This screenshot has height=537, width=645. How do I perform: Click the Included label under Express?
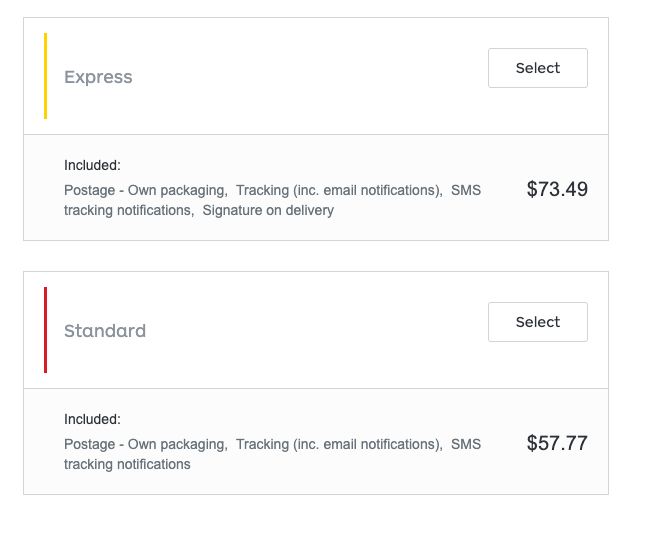click(x=92, y=165)
